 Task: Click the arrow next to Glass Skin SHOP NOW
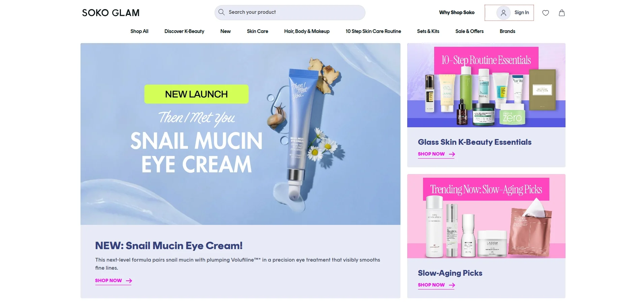[452, 154]
